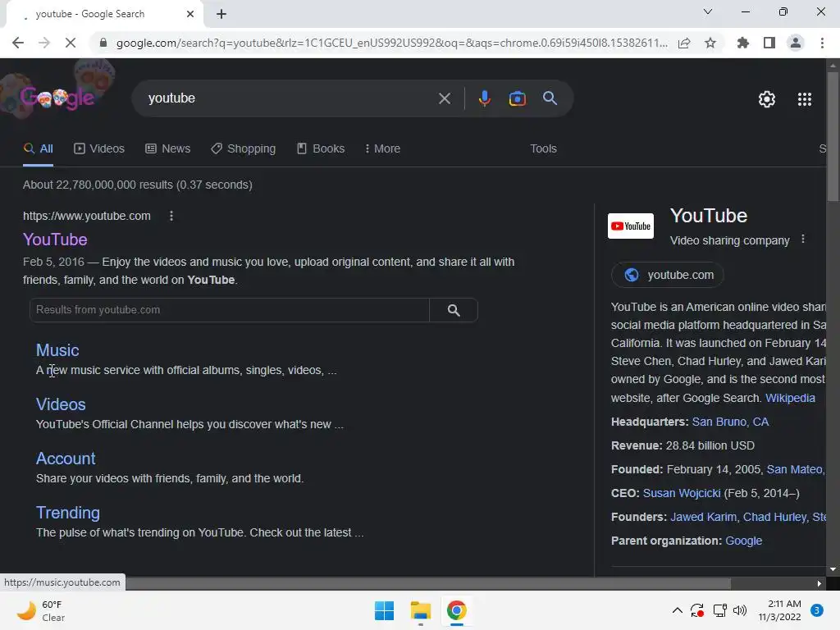Switch to the Videos tab
Viewport: 840px width, 630px height.
pos(99,148)
